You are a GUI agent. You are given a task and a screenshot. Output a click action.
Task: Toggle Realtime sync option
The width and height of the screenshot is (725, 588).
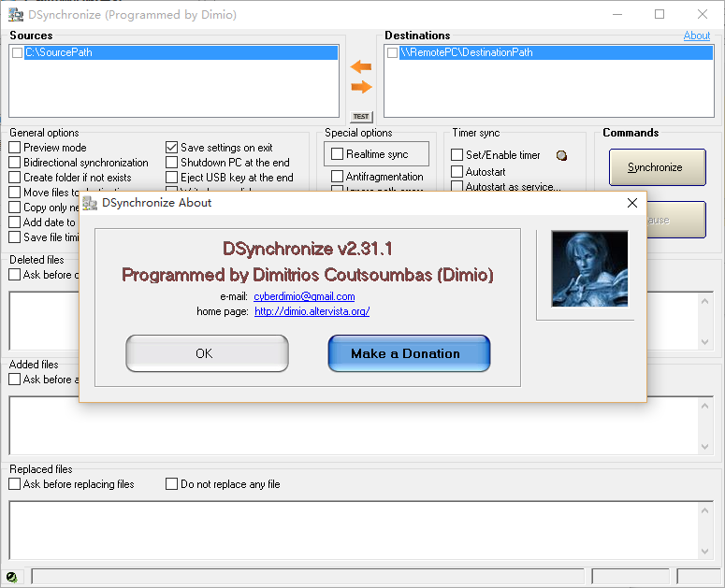pyautogui.click(x=338, y=154)
